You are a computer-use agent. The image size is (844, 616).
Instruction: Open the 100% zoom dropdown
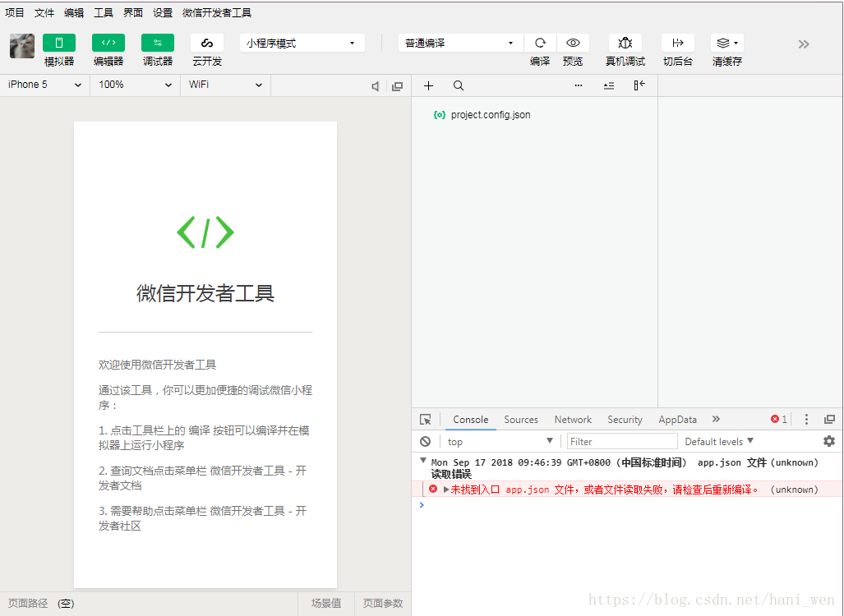[135, 85]
